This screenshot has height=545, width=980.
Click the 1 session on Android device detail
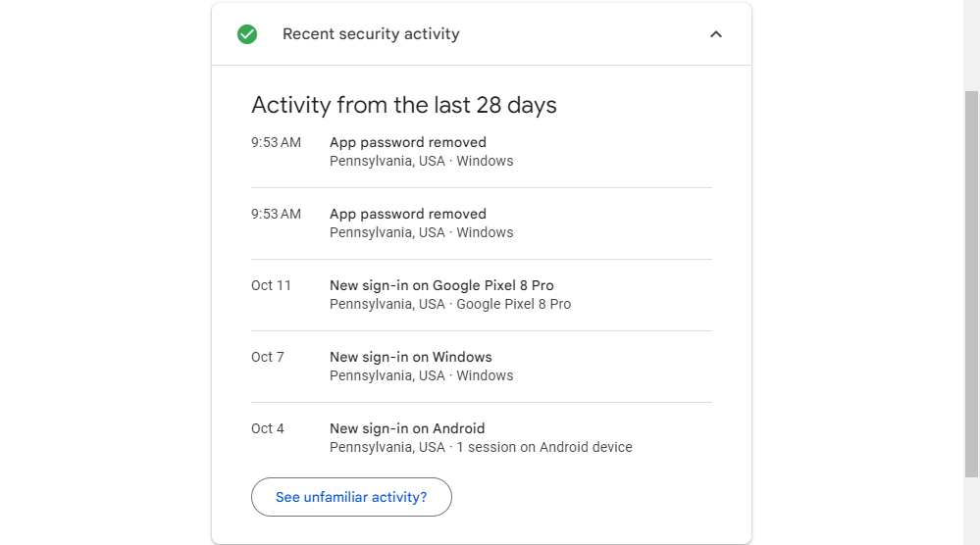point(544,448)
